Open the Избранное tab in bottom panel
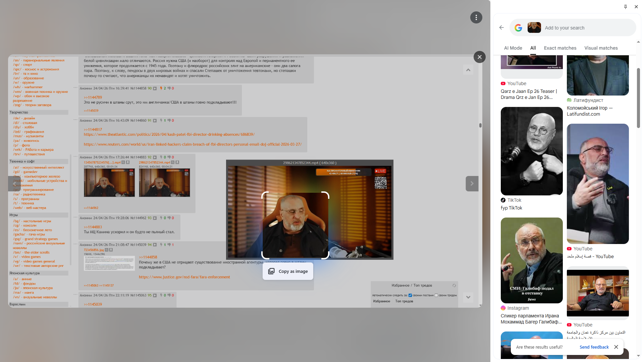 [x=381, y=301]
